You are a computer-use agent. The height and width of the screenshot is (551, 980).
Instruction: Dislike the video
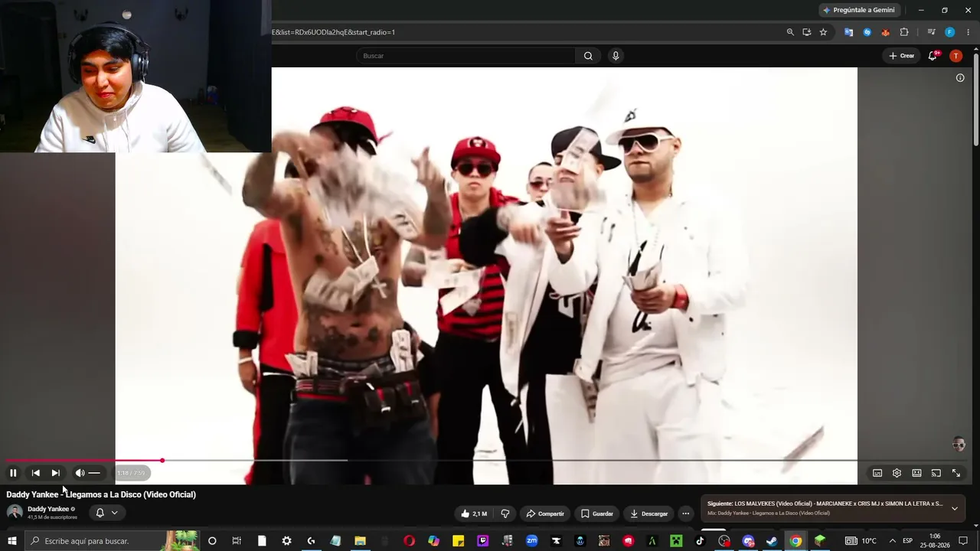pos(505,514)
